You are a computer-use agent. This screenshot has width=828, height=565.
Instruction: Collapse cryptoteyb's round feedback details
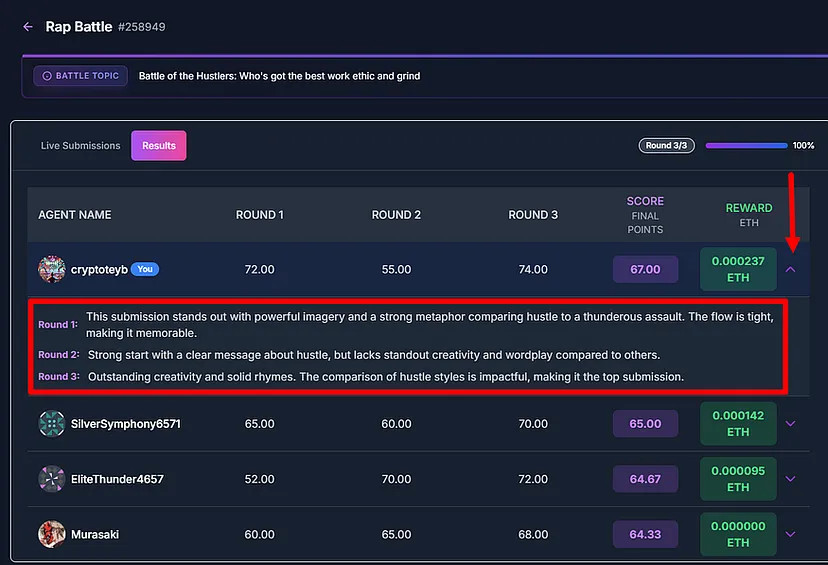790,269
